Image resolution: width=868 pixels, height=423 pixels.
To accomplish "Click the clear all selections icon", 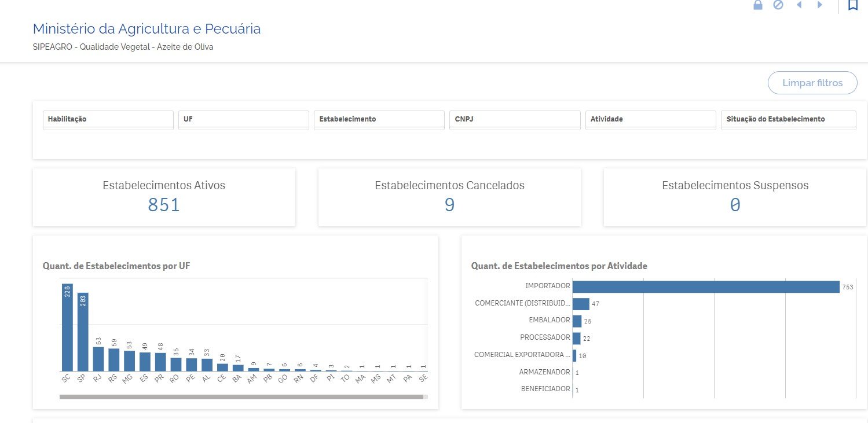I will pos(778,5).
